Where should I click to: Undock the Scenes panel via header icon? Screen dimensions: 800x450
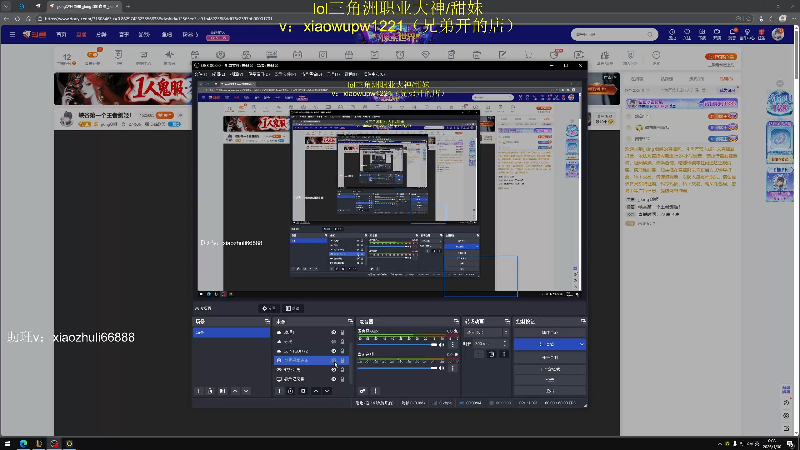pos(267,321)
